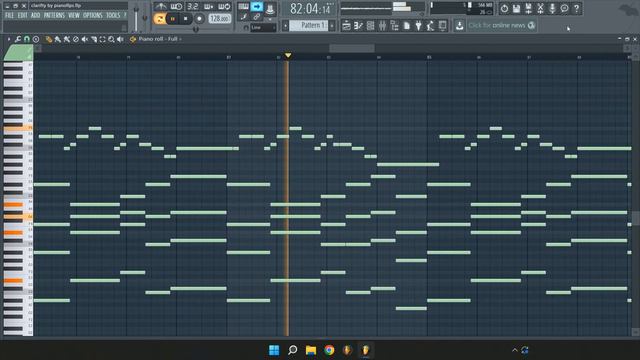Toggle wait for input before recording
Viewport: 640px width, 360px height.
176,7
